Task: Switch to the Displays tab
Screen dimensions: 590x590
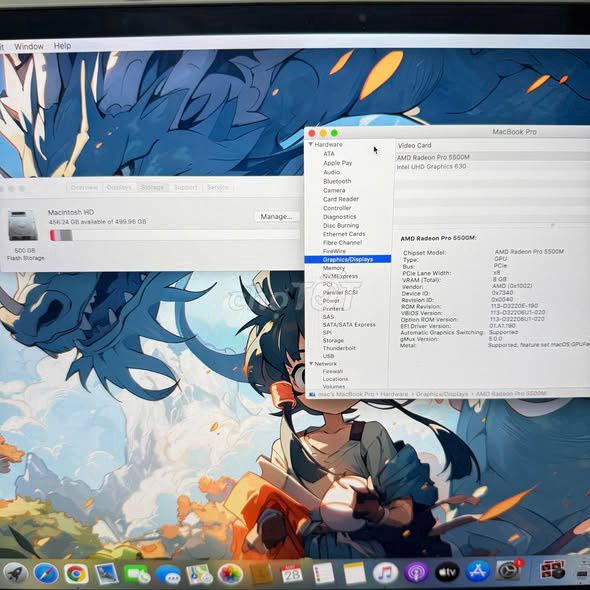Action: pos(119,187)
